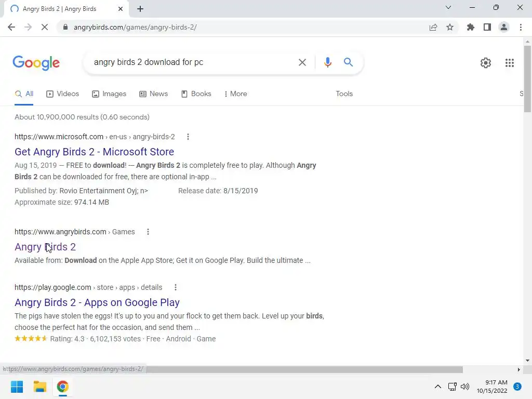Select the All search tab

click(24, 94)
